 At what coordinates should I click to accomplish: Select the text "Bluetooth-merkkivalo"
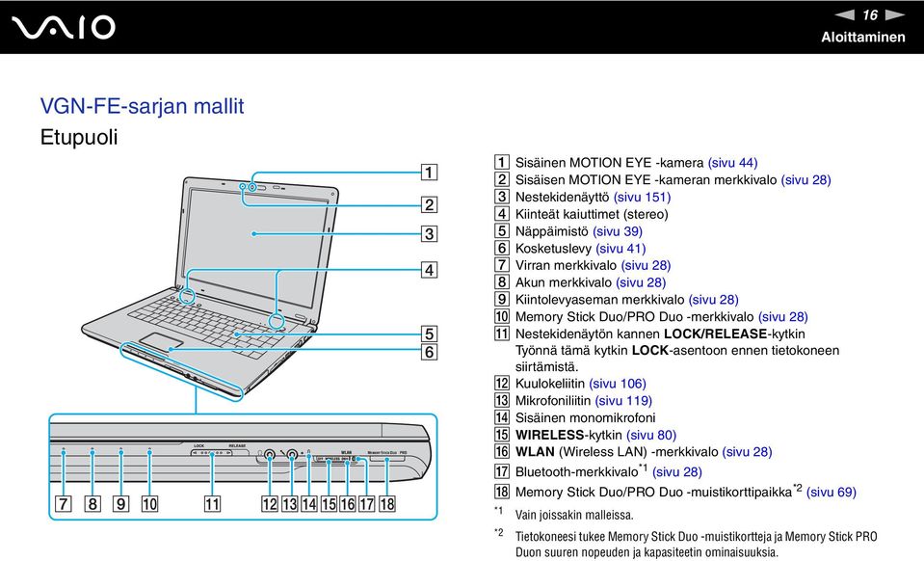pyautogui.click(x=576, y=472)
